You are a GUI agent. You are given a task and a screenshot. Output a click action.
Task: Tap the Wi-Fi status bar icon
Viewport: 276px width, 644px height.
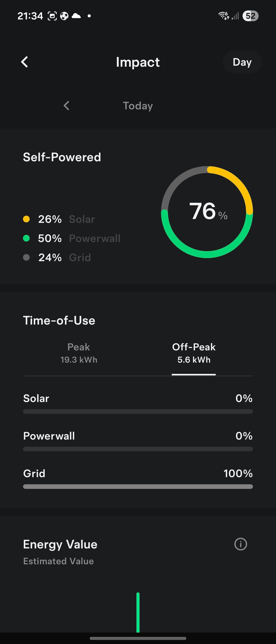[224, 16]
